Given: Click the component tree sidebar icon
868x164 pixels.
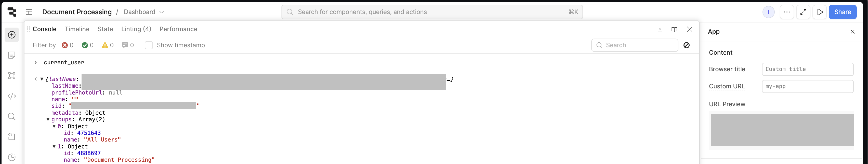Looking at the screenshot, I should [12, 76].
